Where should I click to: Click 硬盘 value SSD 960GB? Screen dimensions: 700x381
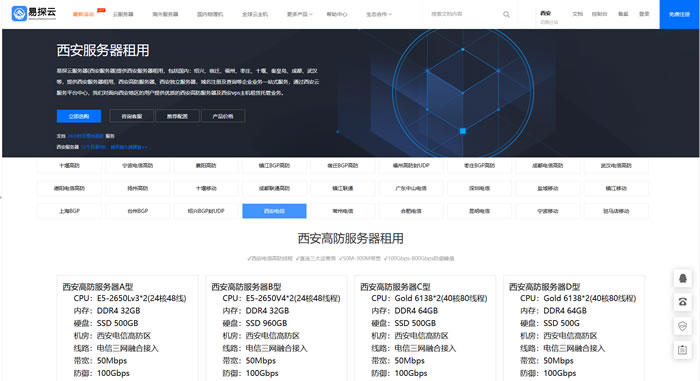267,323
